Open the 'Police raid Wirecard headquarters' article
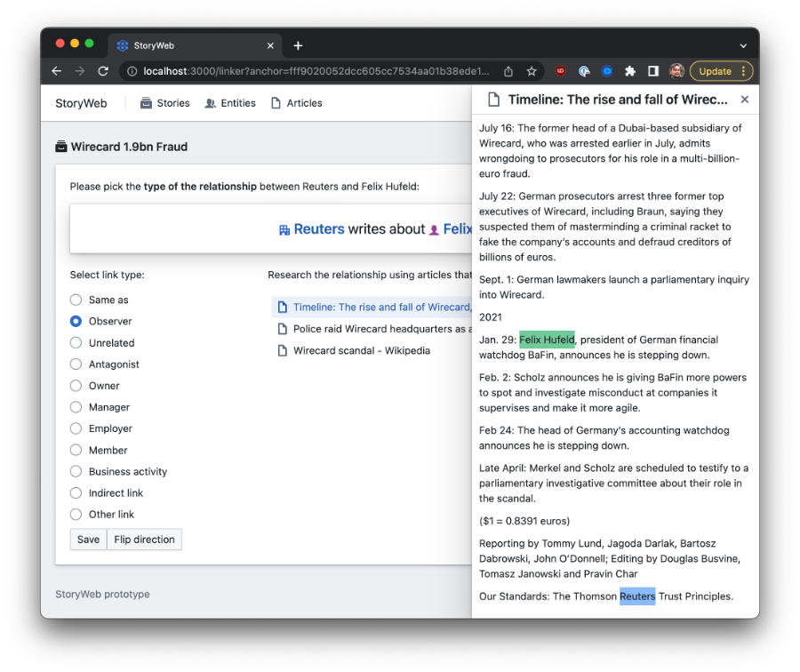The height and width of the screenshot is (672, 800). (382, 329)
